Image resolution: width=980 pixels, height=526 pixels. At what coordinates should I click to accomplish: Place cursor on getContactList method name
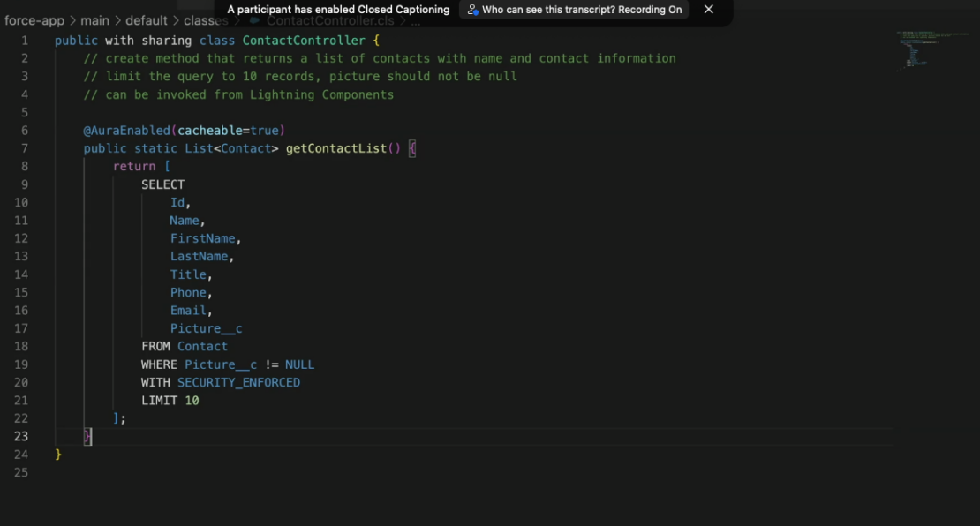tap(336, 148)
